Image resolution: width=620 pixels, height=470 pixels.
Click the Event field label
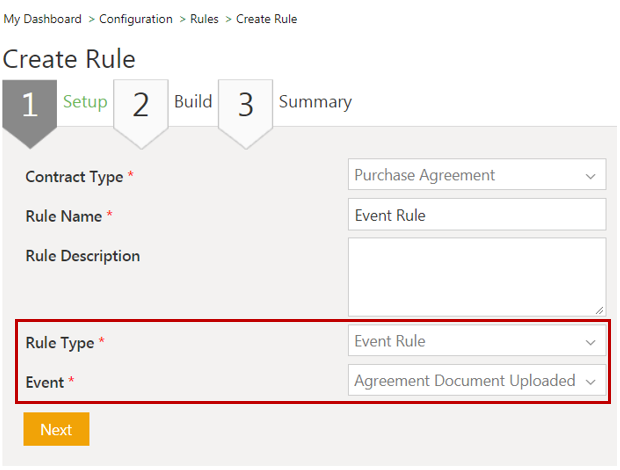point(45,381)
